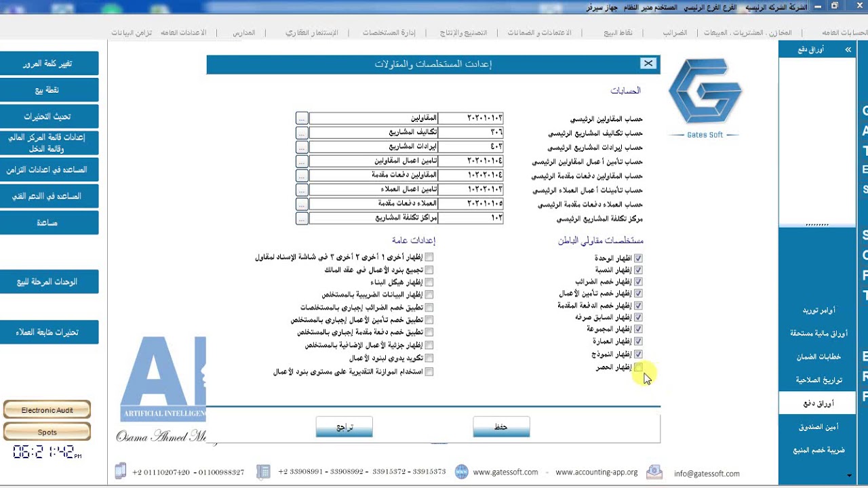Click تحذيرات متابعة العملاء button
The height and width of the screenshot is (488, 868).
(x=48, y=332)
